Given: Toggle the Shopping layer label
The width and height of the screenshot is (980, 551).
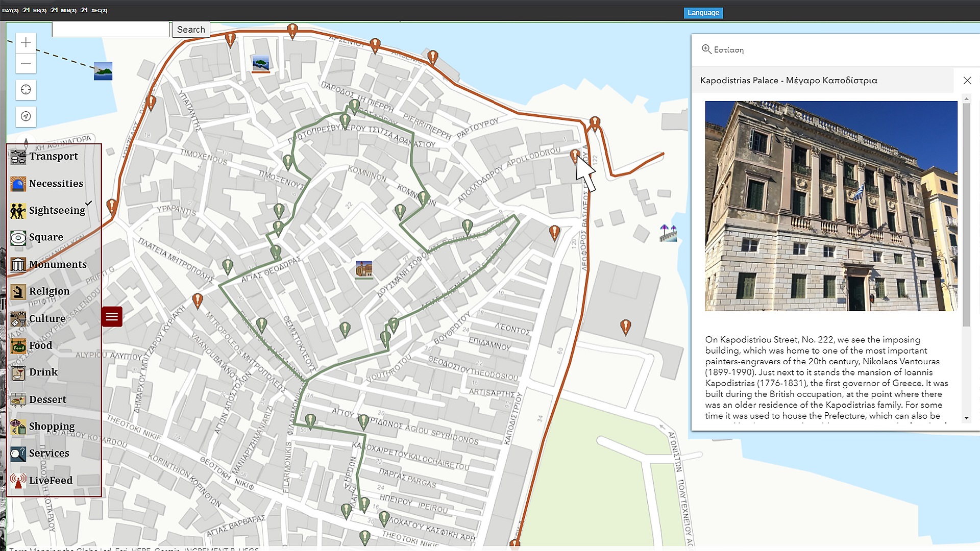Looking at the screenshot, I should click(52, 427).
